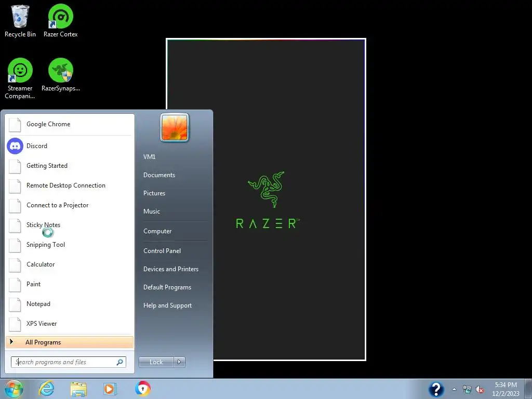532x399 pixels.
Task: Launch Calculator from Start menu
Action: [70, 264]
